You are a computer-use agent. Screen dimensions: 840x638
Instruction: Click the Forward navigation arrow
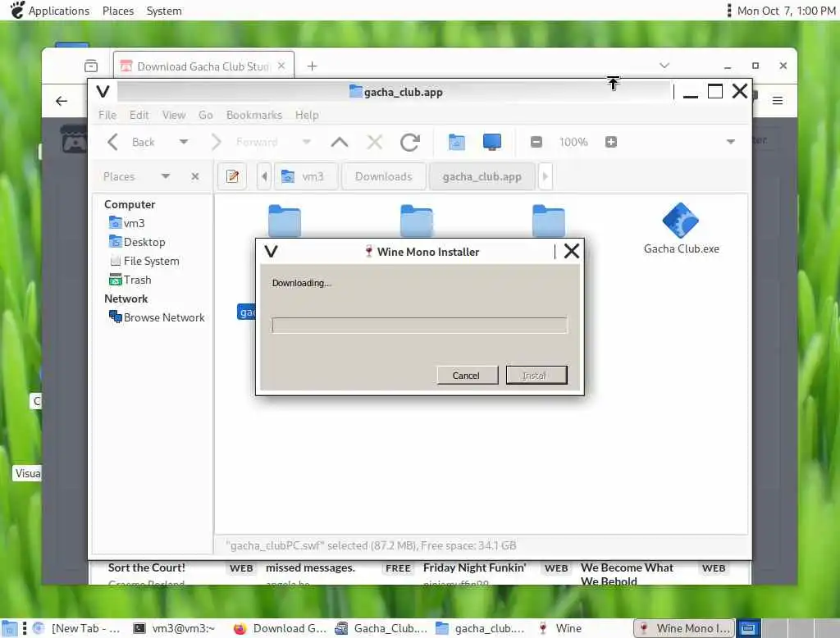(x=216, y=142)
